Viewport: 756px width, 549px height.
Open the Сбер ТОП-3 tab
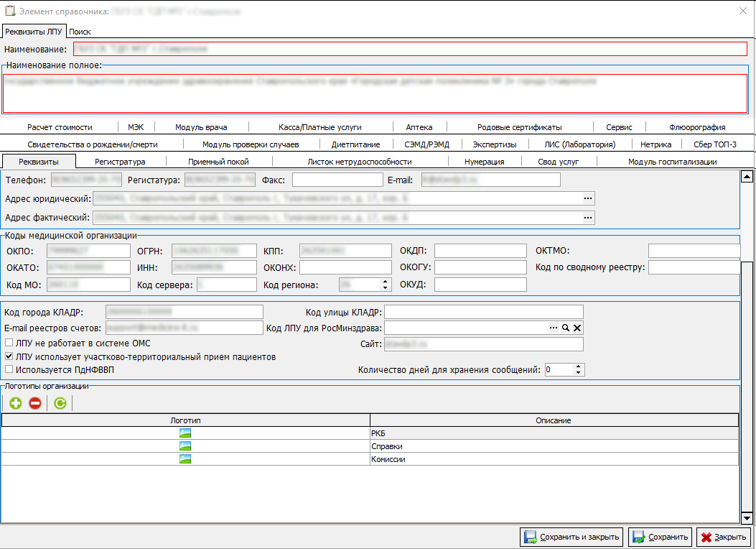click(x=715, y=144)
